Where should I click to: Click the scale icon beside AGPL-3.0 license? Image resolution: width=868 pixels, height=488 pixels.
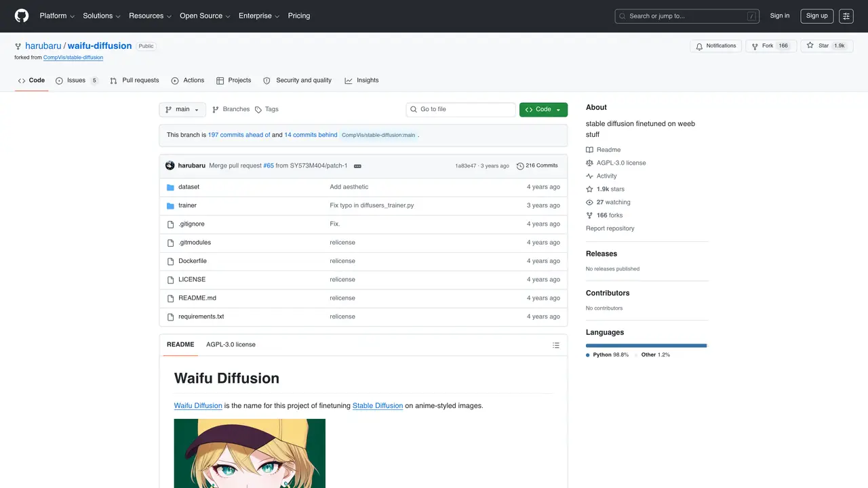[x=590, y=163]
